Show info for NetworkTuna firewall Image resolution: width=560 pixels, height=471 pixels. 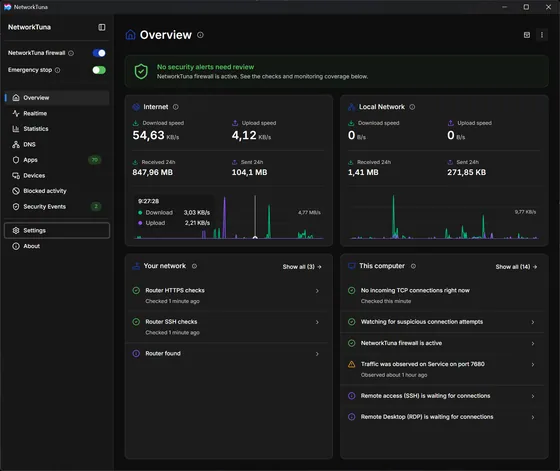pyautogui.click(x=71, y=53)
